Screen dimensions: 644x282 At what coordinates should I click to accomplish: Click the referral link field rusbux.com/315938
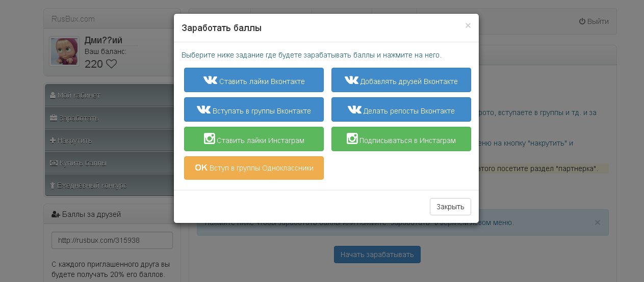(x=112, y=240)
